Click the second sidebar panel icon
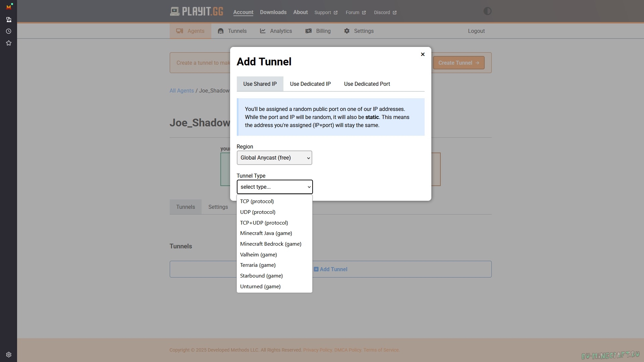 pos(9,19)
